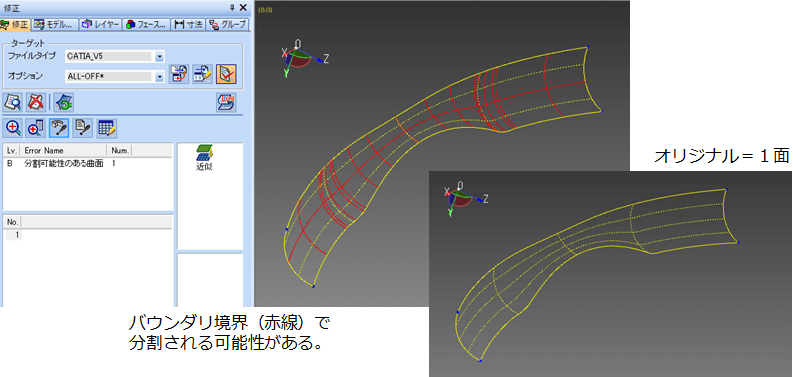Toggle the highlighted hammer tool button
This screenshot has width=793, height=377.
click(60, 129)
